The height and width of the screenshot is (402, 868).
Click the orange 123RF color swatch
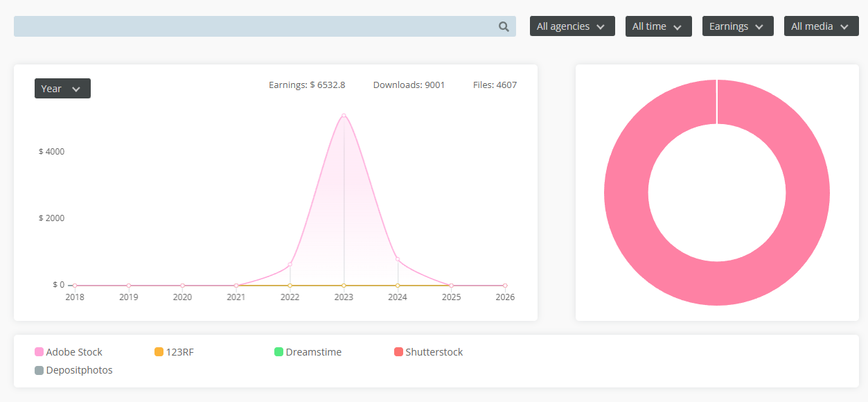click(159, 352)
